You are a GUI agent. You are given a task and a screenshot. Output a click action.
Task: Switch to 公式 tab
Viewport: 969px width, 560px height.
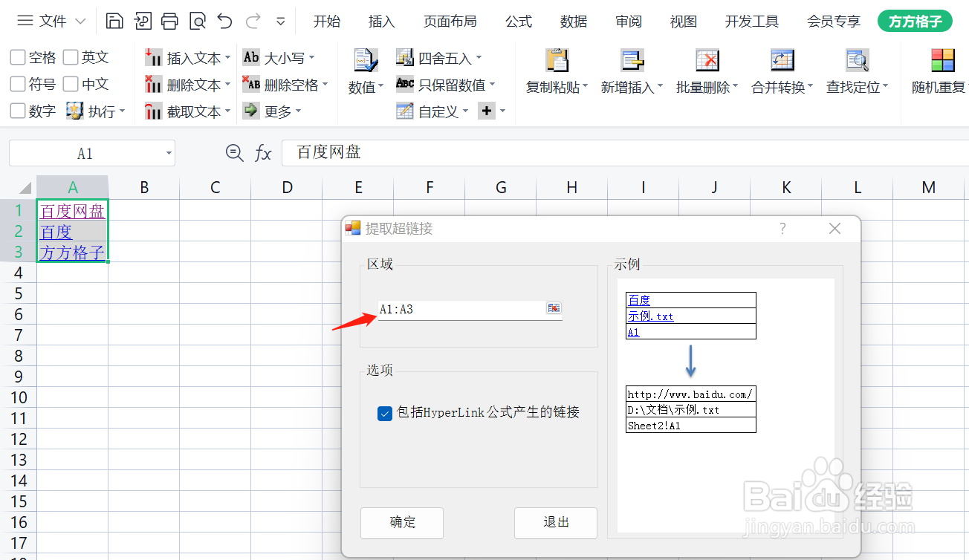click(519, 22)
